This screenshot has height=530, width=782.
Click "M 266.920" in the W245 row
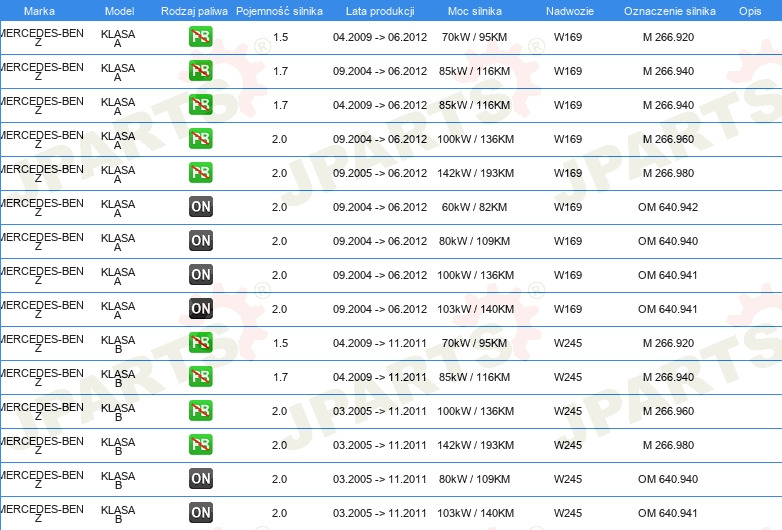click(x=668, y=343)
